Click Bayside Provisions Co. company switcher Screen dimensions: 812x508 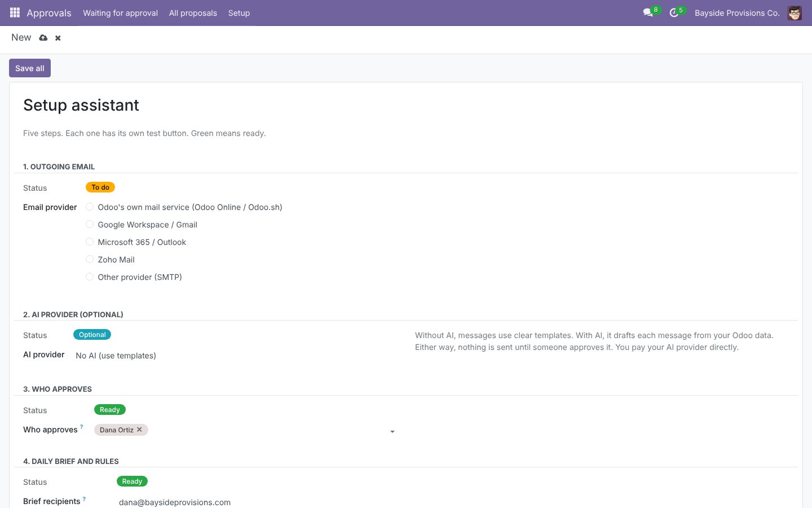point(737,13)
